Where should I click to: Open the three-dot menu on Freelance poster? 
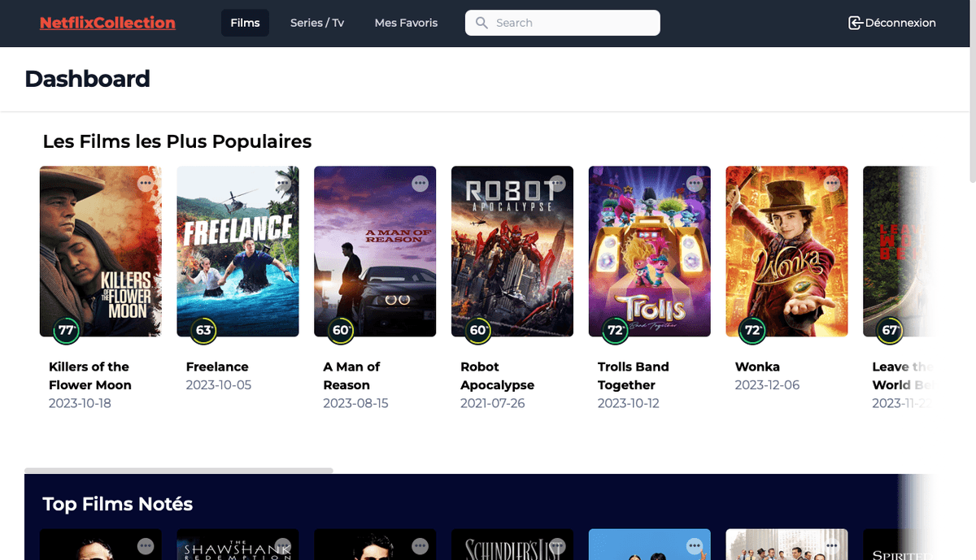(x=283, y=184)
